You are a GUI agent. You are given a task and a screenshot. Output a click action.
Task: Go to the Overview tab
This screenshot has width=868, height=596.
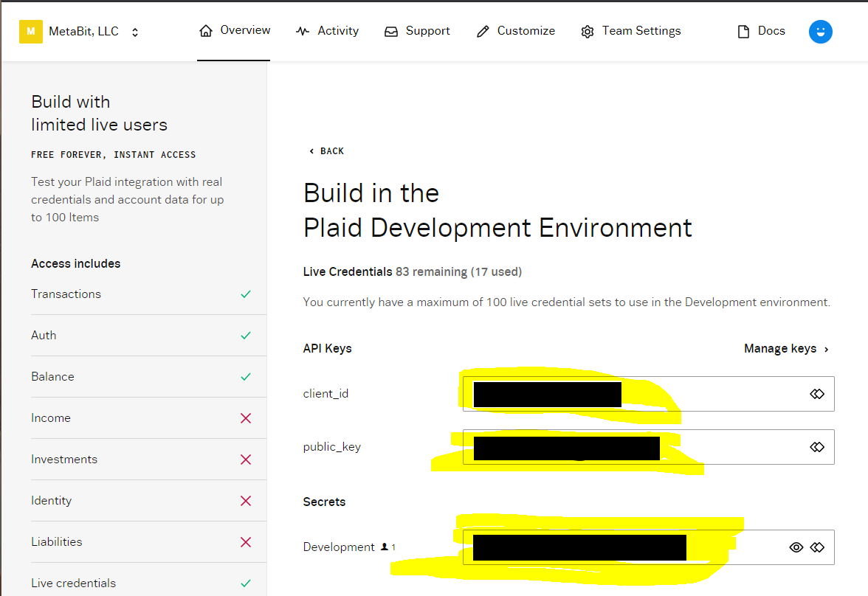pyautogui.click(x=235, y=30)
